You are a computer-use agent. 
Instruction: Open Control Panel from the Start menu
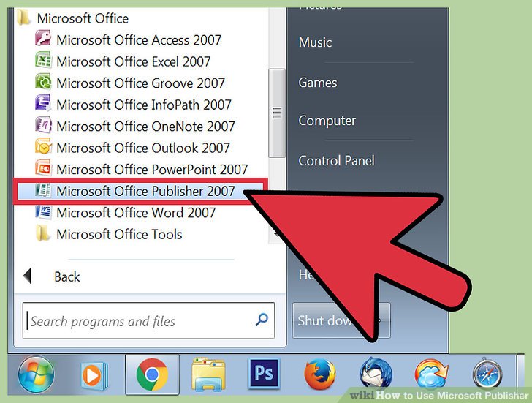[x=336, y=161]
